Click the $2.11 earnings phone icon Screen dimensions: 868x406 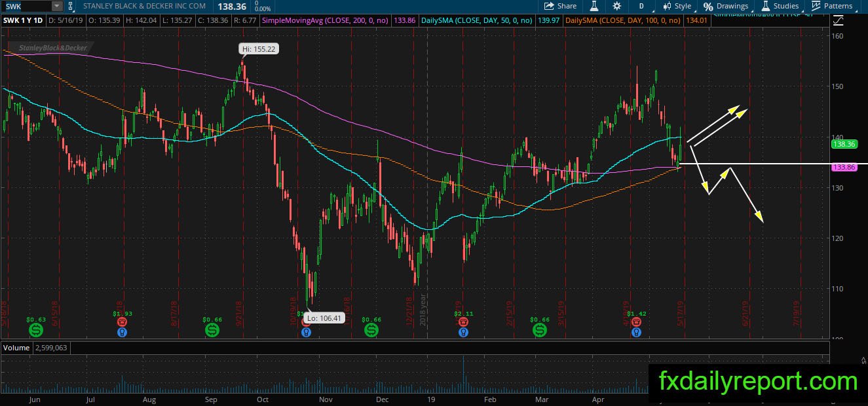pos(463,322)
